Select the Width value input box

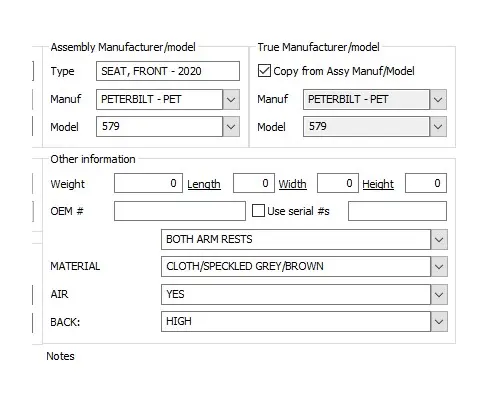pyautogui.click(x=338, y=183)
